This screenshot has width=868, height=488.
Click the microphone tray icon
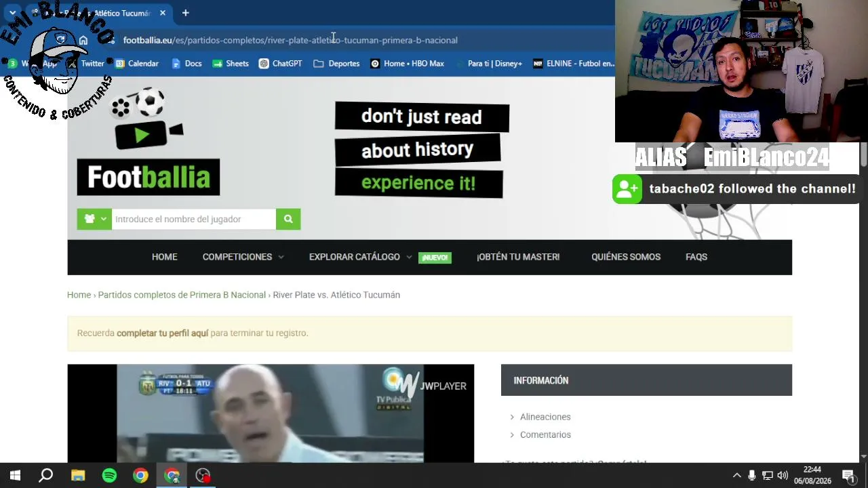(751, 475)
